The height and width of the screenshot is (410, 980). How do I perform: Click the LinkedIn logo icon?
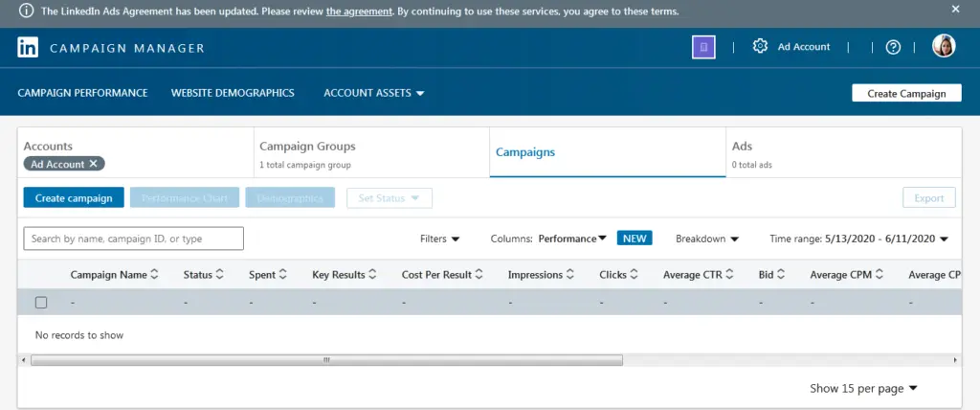28,48
